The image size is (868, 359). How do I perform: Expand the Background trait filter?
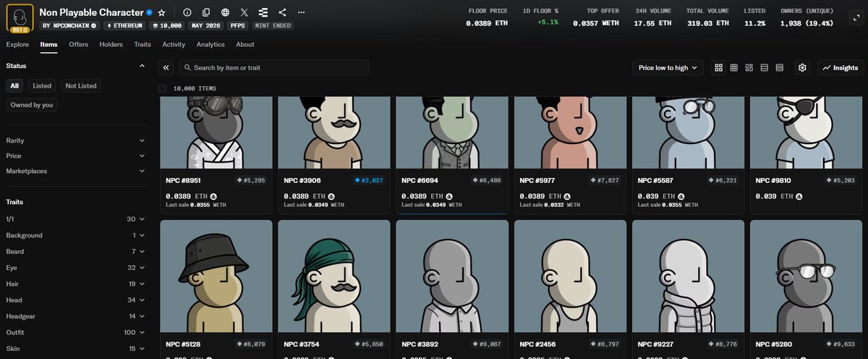[75, 235]
